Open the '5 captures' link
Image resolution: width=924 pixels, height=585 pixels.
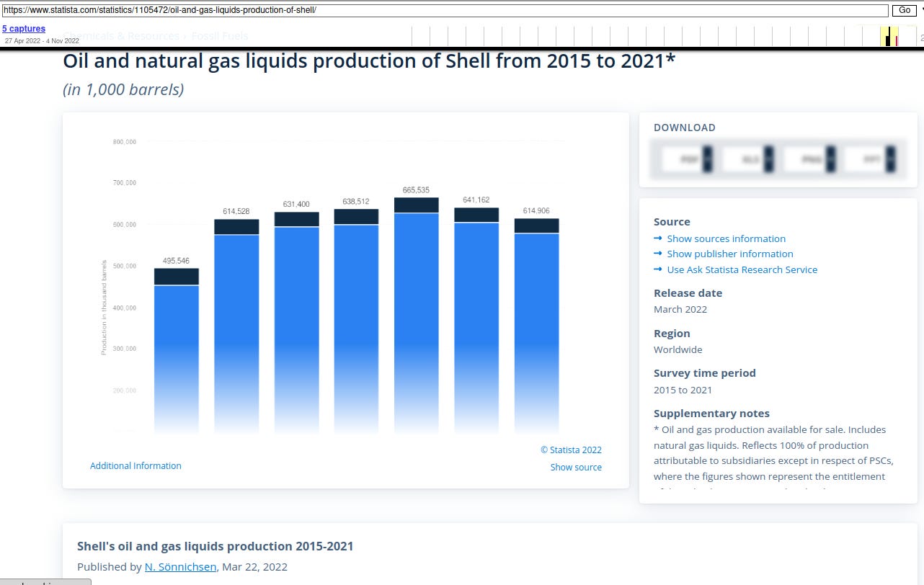pyautogui.click(x=24, y=29)
